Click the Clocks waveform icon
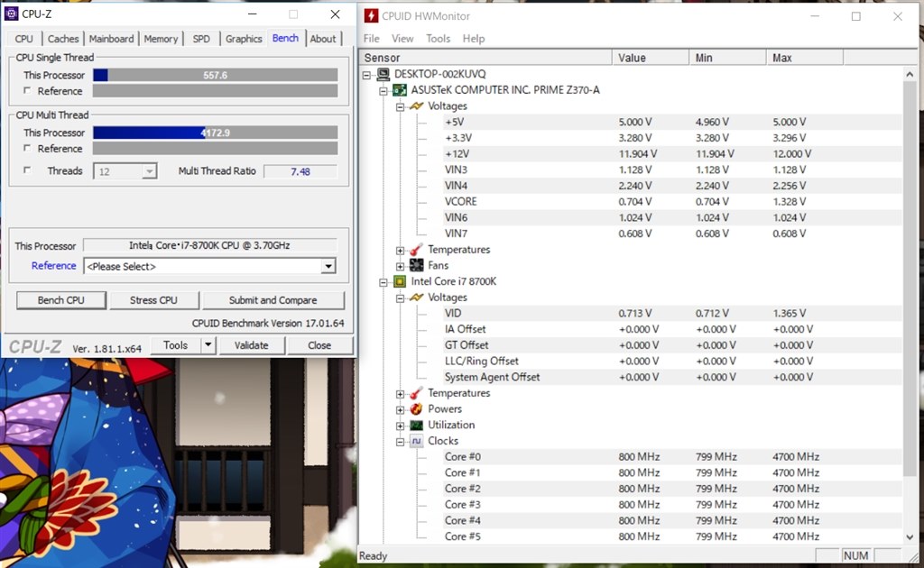This screenshot has height=568, width=924. point(416,441)
